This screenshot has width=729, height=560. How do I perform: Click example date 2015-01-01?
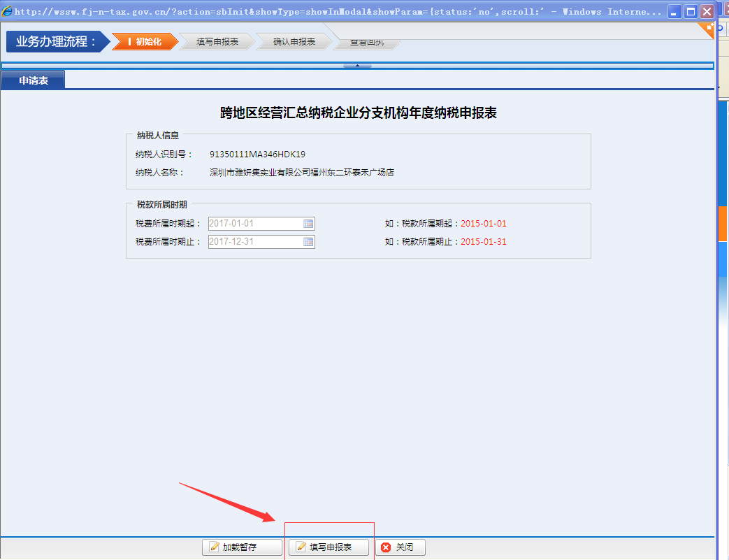[x=484, y=224]
